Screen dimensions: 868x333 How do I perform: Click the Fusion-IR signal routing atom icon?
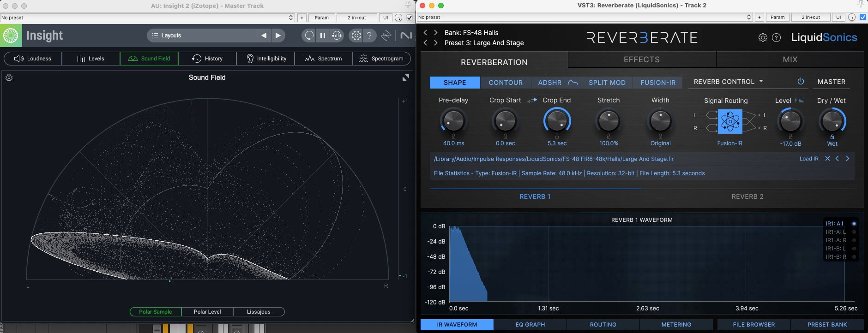point(730,121)
